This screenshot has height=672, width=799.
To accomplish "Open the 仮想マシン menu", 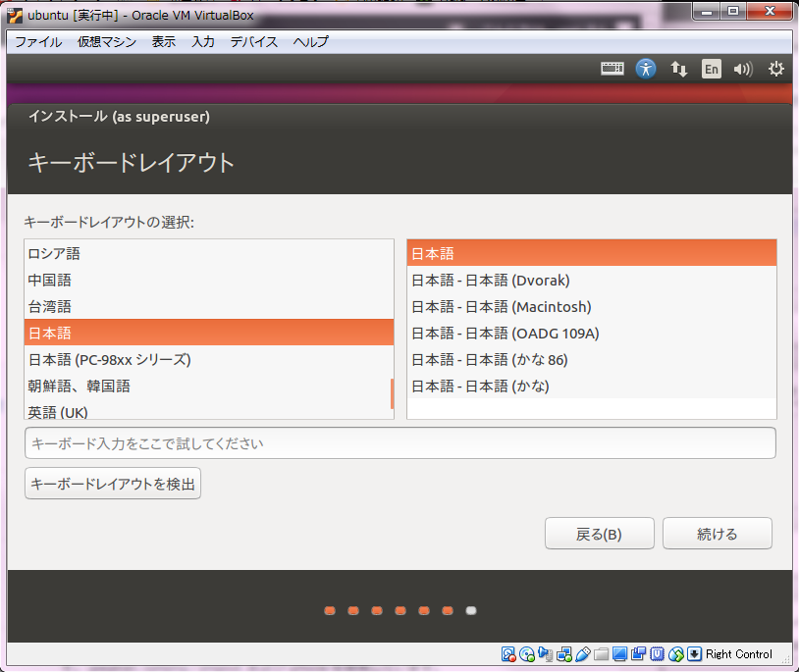I will pyautogui.click(x=107, y=41).
